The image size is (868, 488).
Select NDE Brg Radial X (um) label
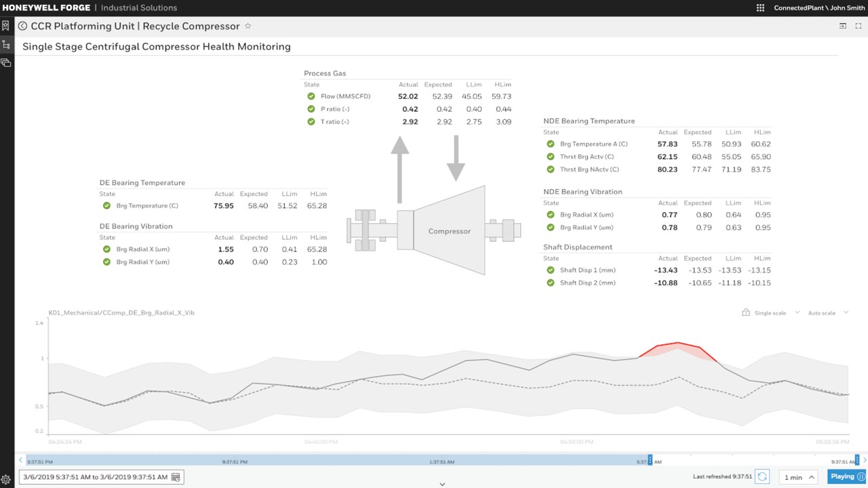click(587, 215)
